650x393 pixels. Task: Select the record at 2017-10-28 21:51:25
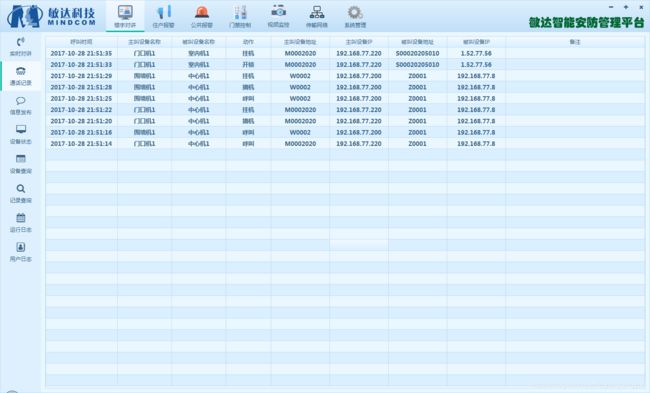[345, 99]
